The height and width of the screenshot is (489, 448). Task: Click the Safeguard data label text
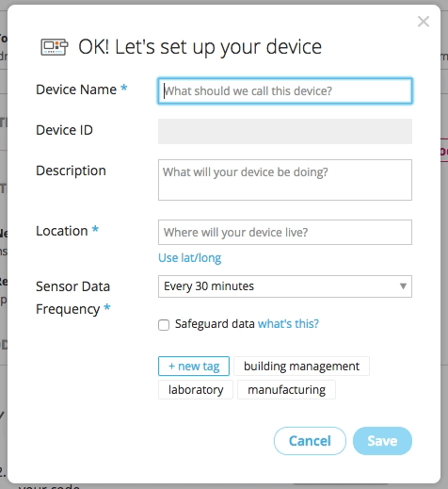click(215, 323)
